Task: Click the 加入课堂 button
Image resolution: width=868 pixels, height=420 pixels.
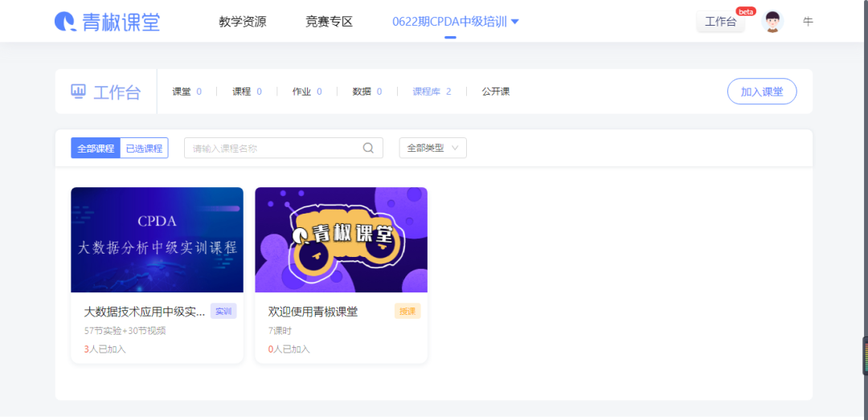Action: [762, 92]
